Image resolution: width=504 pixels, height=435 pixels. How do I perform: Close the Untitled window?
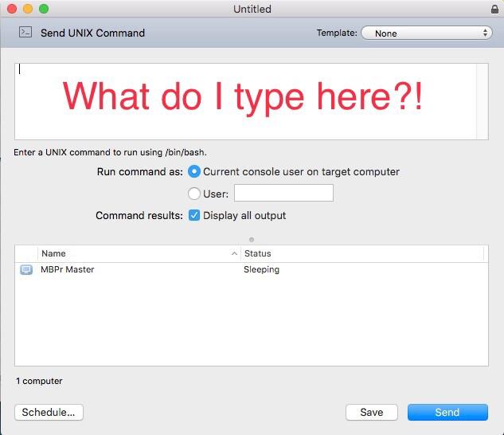click(12, 9)
